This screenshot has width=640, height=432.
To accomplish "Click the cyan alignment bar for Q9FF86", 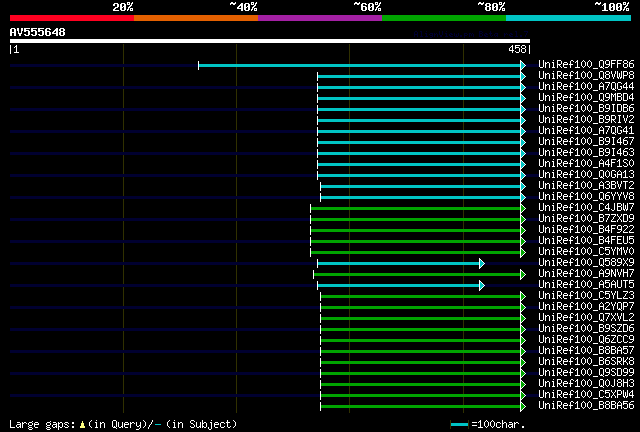I will (x=360, y=65).
